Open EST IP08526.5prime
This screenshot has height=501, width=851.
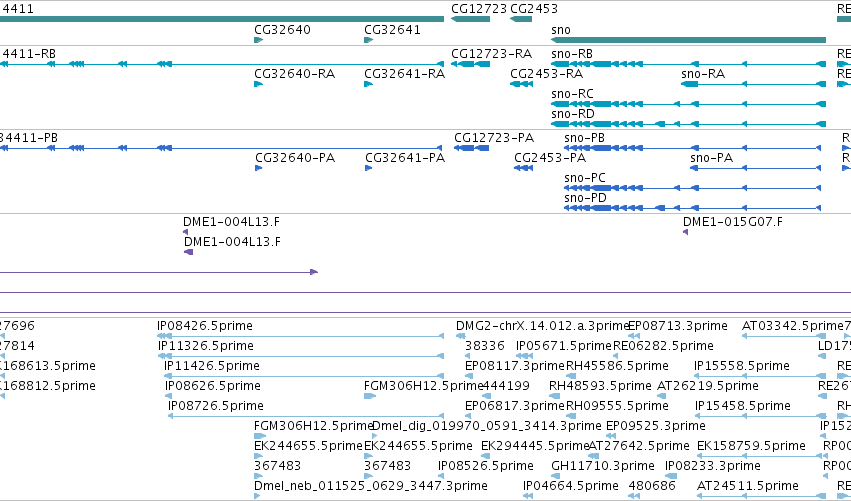click(x=441, y=476)
